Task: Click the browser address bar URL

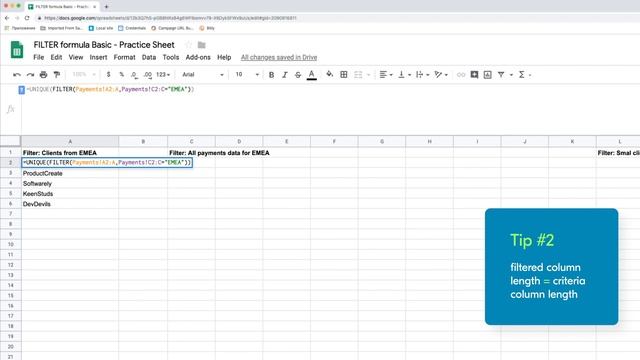Action: click(170, 18)
